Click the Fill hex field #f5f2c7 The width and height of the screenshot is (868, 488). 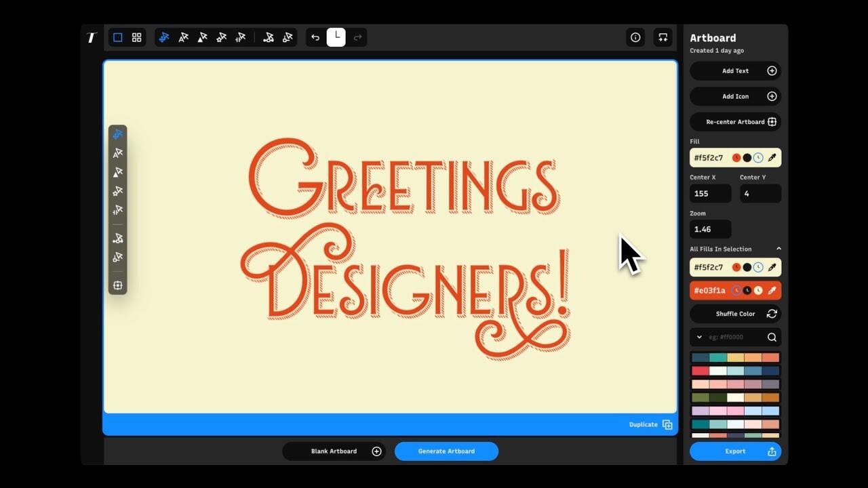click(709, 158)
